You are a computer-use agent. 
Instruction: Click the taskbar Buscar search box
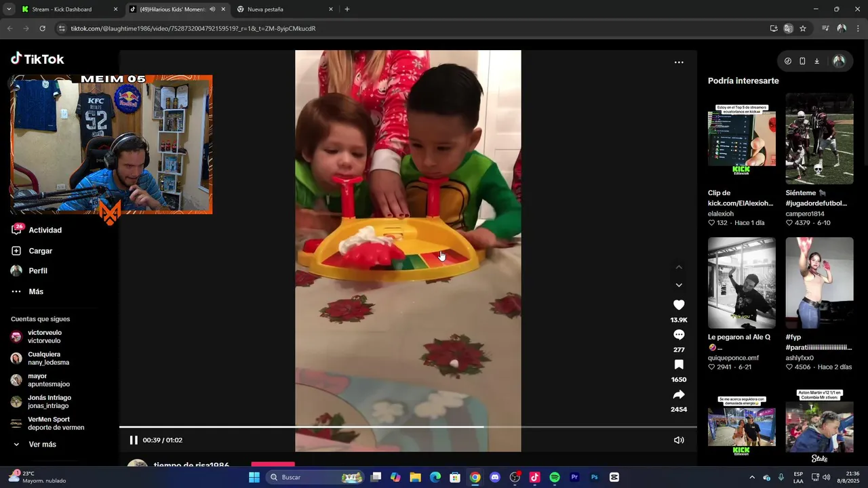point(315,477)
